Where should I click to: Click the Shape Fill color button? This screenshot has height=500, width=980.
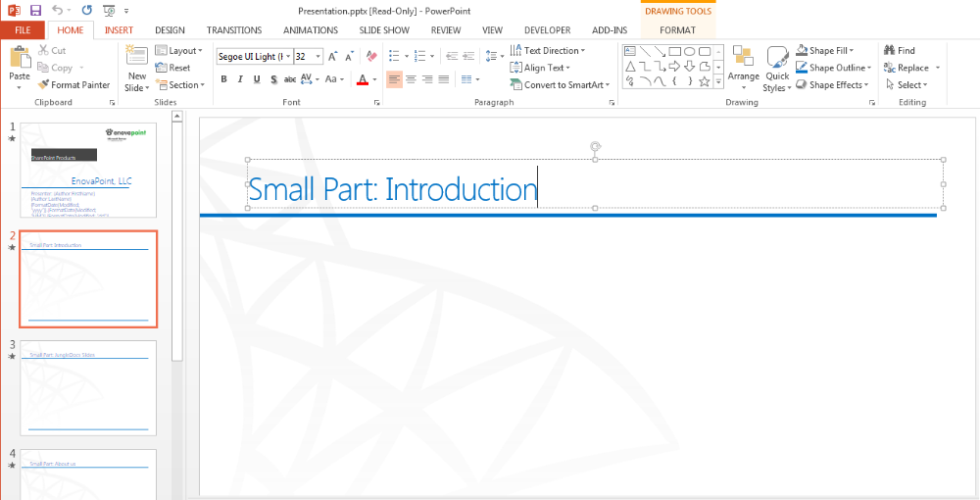click(822, 51)
